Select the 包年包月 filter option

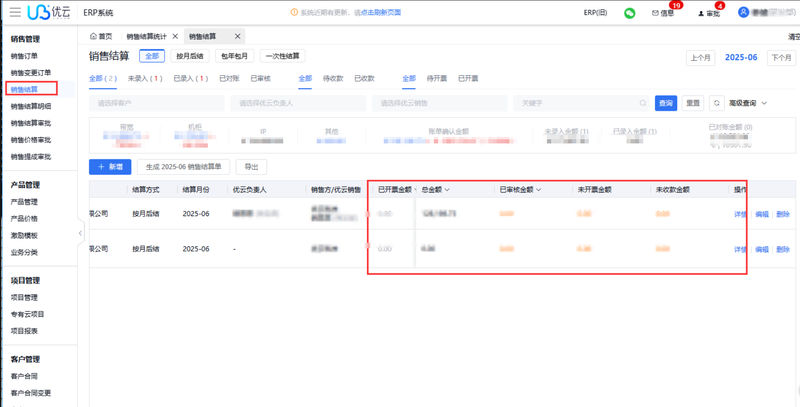tap(235, 57)
